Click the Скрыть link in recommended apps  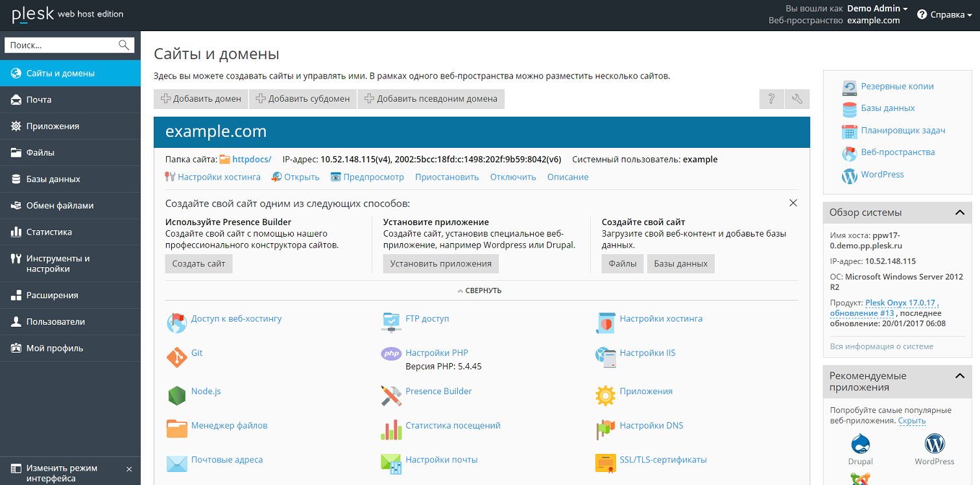pos(912,421)
